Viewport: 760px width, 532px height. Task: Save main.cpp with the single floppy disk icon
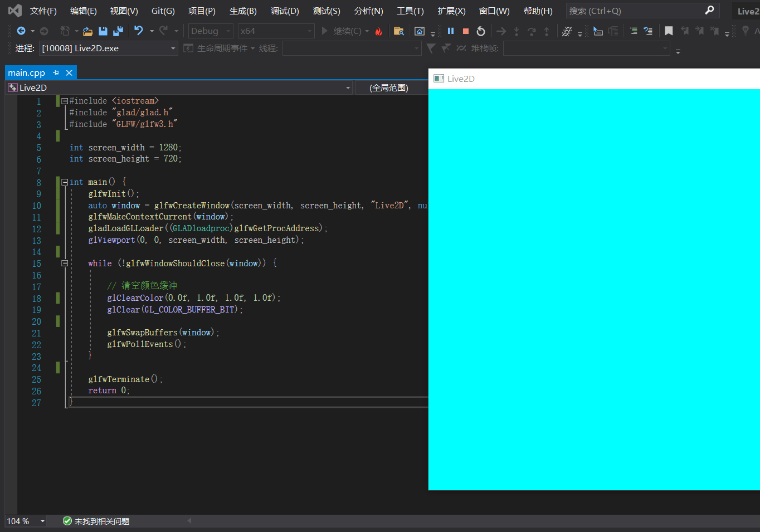103,31
